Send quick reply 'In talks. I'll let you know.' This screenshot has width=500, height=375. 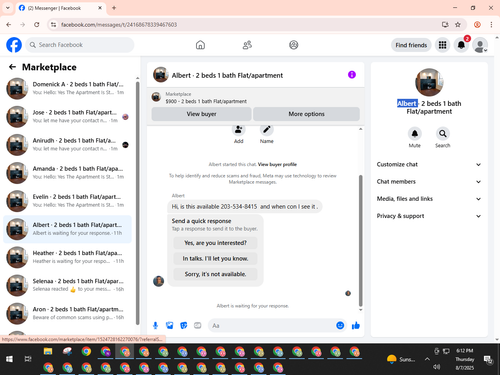215,259
